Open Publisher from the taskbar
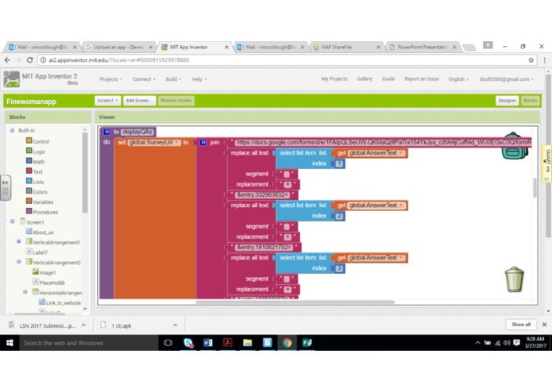This screenshot has height=392, width=552. point(307,343)
